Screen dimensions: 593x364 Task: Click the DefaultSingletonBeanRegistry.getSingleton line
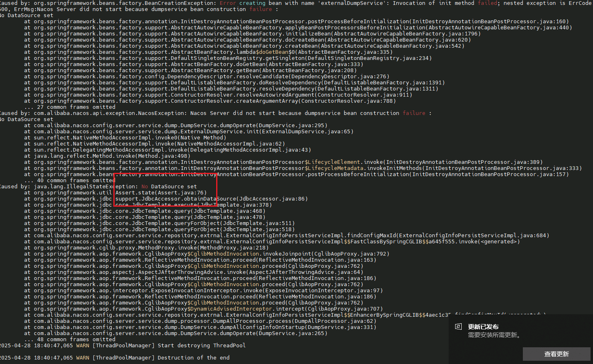click(228, 58)
